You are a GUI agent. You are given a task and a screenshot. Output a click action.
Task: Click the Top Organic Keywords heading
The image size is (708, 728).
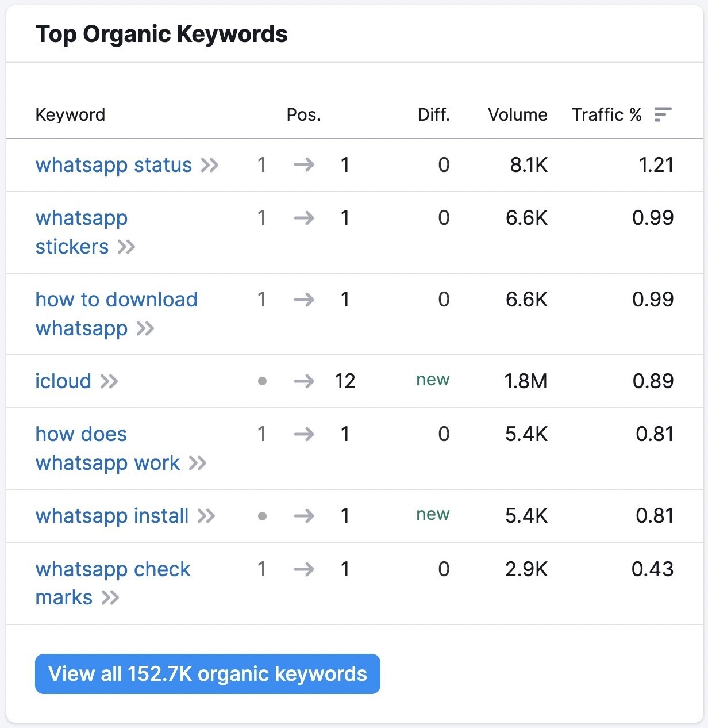[161, 34]
